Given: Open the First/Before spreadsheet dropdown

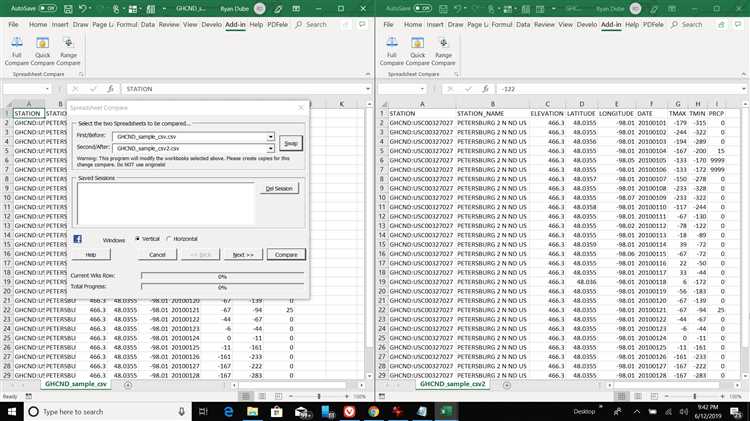Looking at the screenshot, I should coord(271,137).
